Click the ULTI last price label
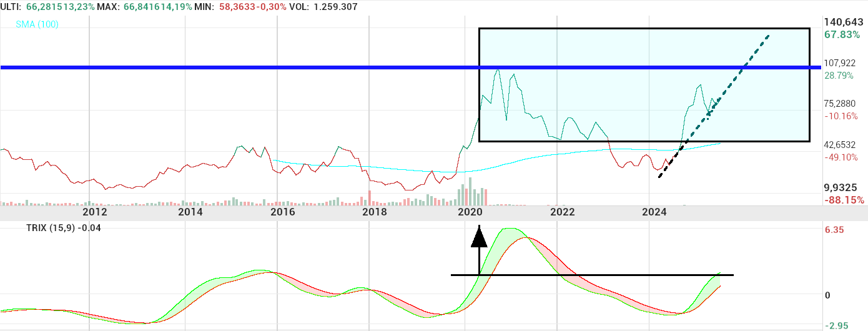The width and height of the screenshot is (868, 331). pyautogui.click(x=12, y=6)
